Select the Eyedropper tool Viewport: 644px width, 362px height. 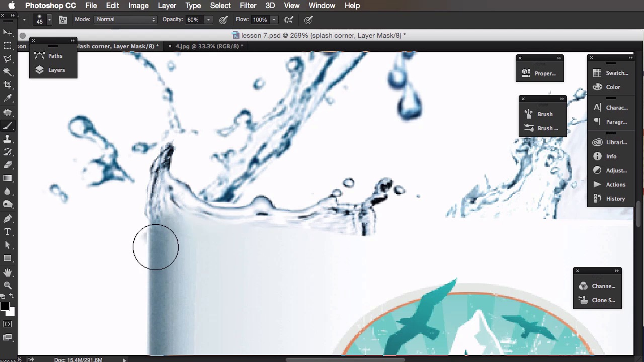[x=8, y=99]
